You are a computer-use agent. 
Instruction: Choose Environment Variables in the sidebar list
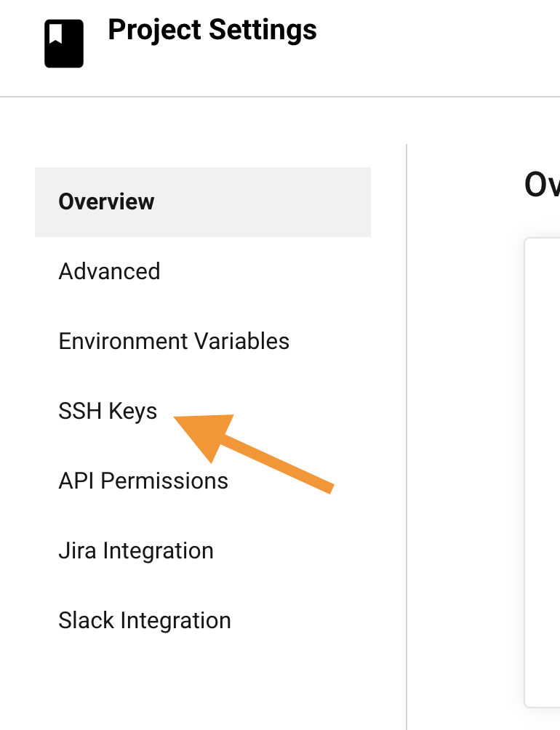click(x=174, y=341)
